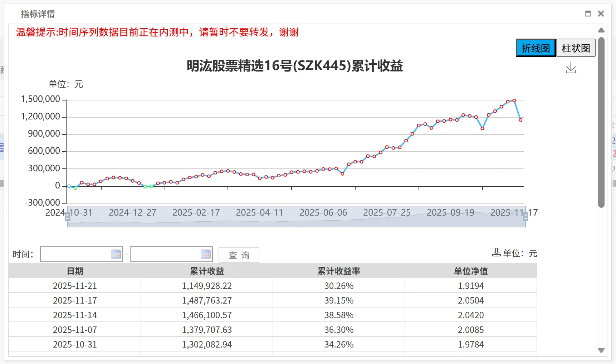The height and width of the screenshot is (364, 616).
Task: Click the download icon beside 单位：元 above the table
Action: [x=496, y=252]
